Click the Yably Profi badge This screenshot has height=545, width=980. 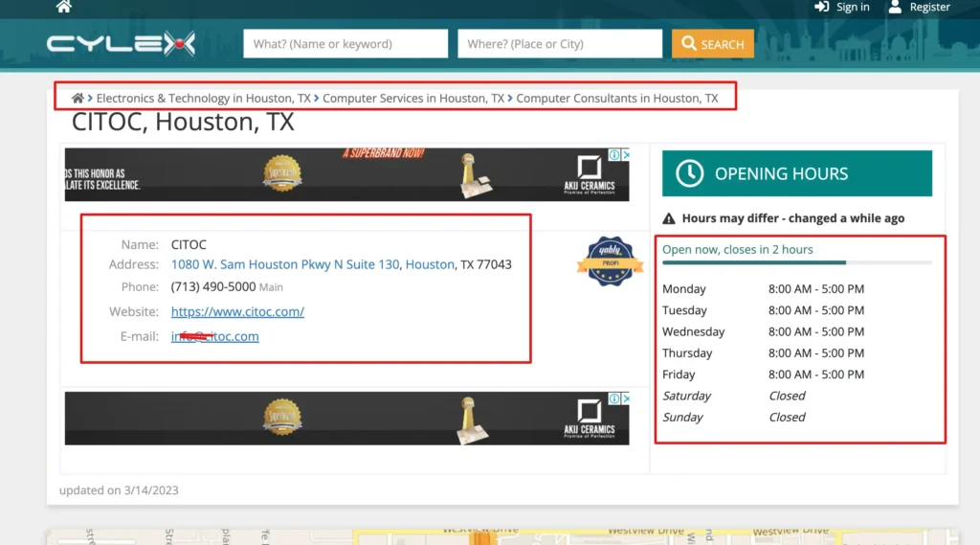point(610,261)
